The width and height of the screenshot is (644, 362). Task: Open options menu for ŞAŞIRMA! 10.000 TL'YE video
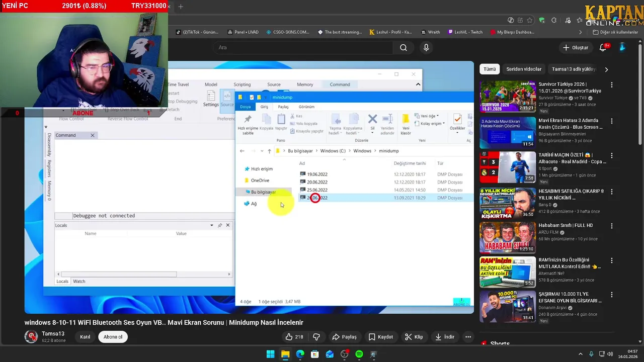(x=612, y=296)
